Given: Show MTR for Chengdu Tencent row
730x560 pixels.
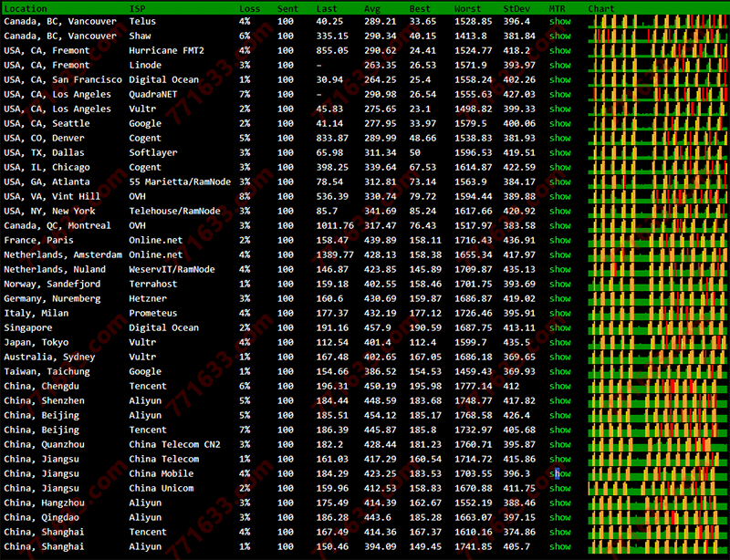Looking at the screenshot, I should [559, 386].
